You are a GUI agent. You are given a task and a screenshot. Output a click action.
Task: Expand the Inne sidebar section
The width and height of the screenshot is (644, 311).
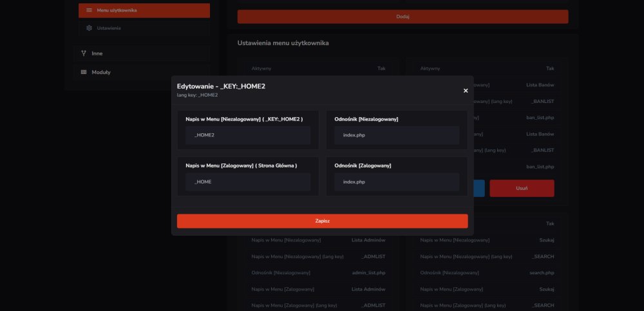pos(142,53)
